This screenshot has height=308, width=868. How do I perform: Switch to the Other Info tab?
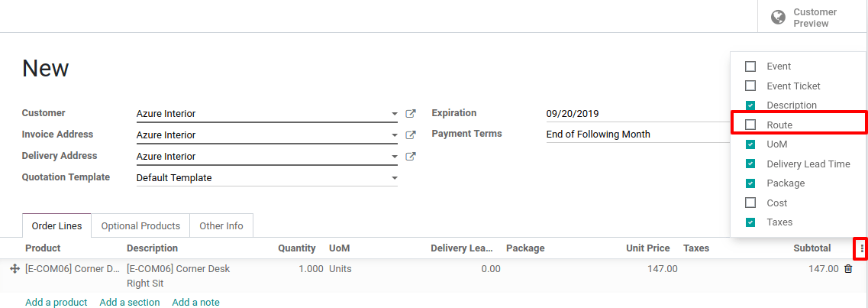(x=221, y=226)
